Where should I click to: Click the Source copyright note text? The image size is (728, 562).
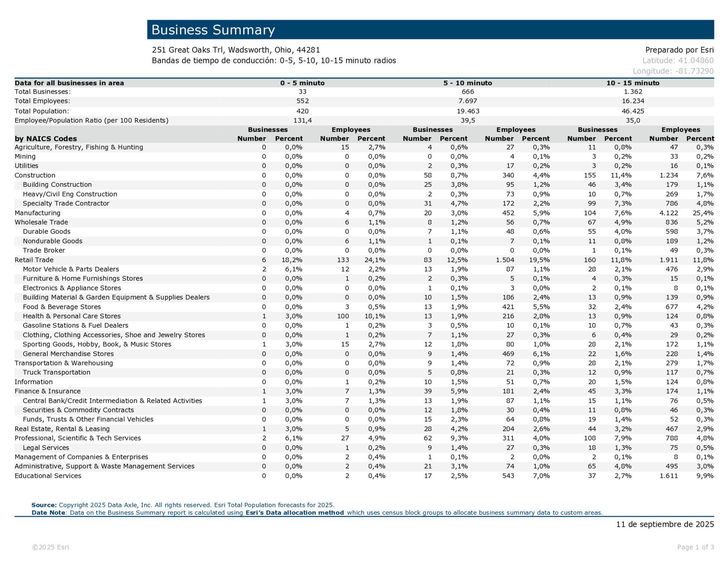(183, 505)
